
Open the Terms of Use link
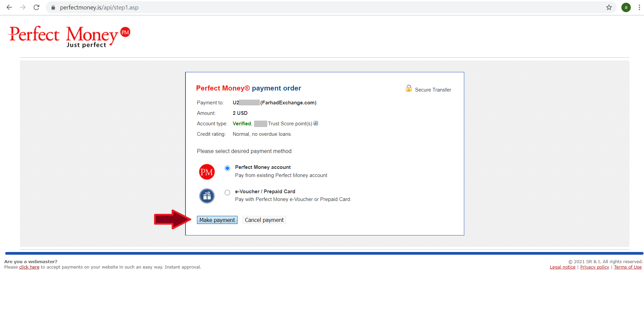point(628,267)
